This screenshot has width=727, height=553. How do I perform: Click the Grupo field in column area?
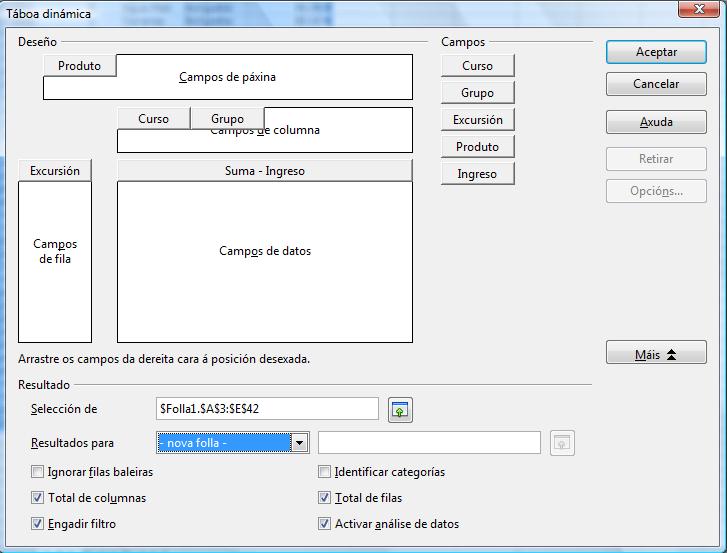pyautogui.click(x=227, y=119)
